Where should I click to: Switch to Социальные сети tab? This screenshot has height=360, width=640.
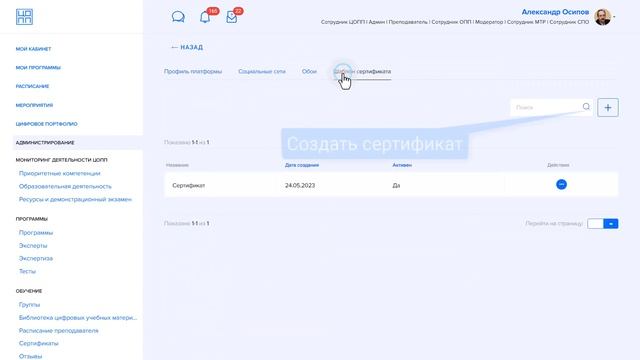click(262, 71)
